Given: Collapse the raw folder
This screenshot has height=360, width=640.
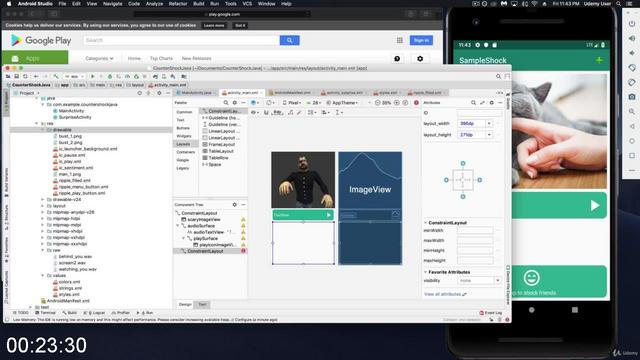Looking at the screenshot, I should (x=42, y=250).
